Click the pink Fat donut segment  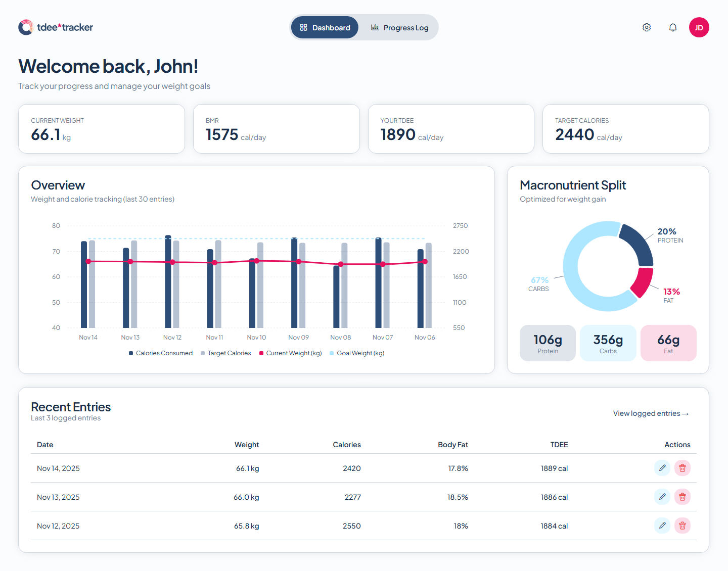coord(643,282)
